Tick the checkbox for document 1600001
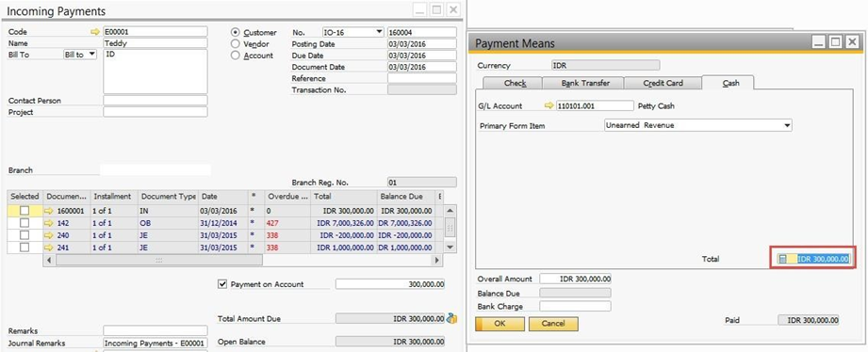 coord(25,211)
